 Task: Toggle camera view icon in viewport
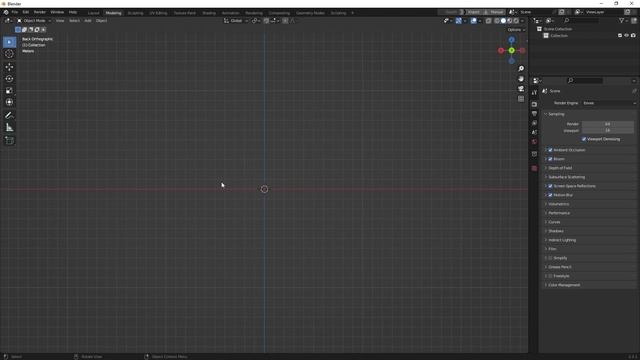521,89
